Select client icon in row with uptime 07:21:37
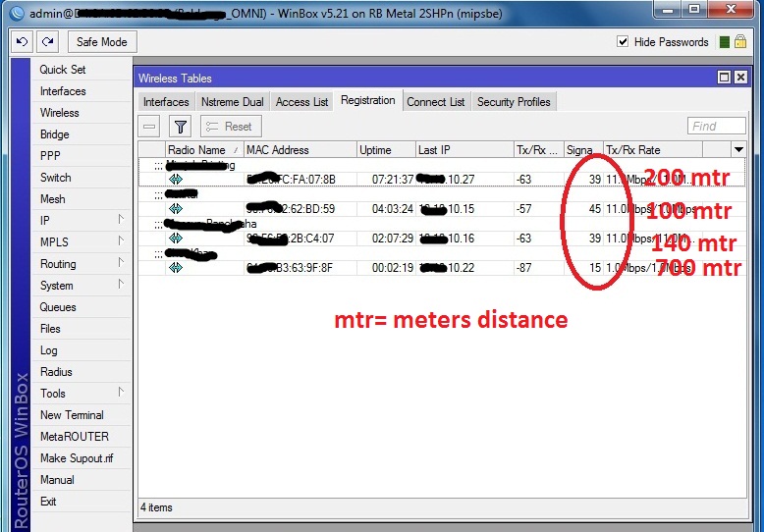Image resolution: width=764 pixels, height=532 pixels. [176, 180]
